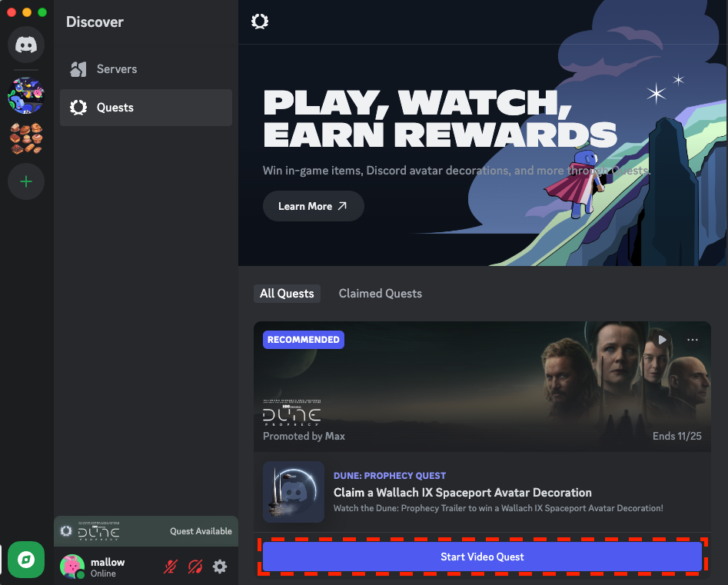Select the All Quests tab
This screenshot has height=585, width=728.
(x=287, y=293)
